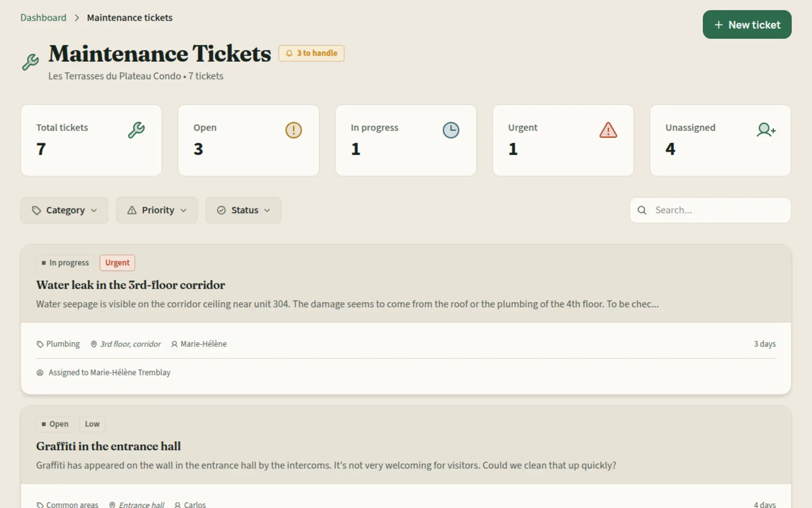
Task: Create a New ticket
Action: (747, 25)
